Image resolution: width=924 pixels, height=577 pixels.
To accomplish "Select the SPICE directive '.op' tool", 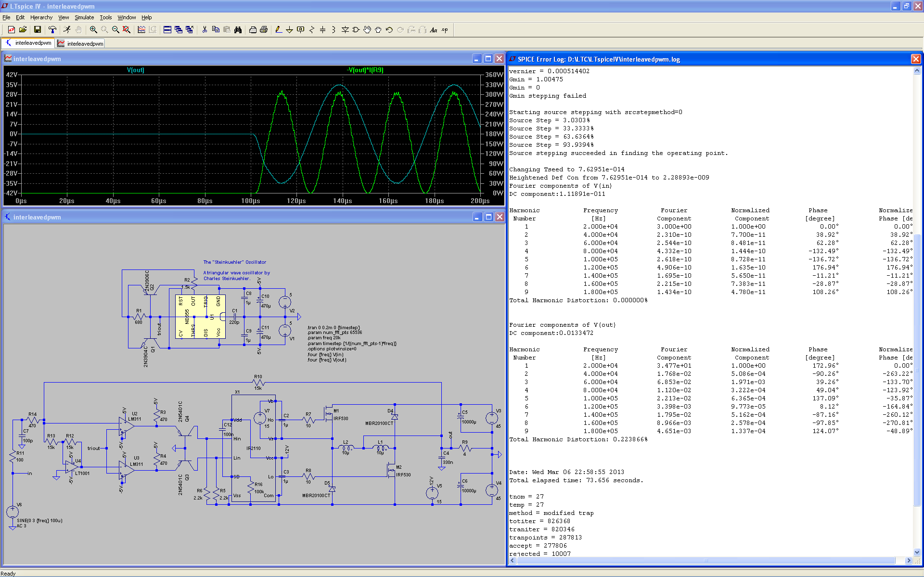I will click(445, 30).
